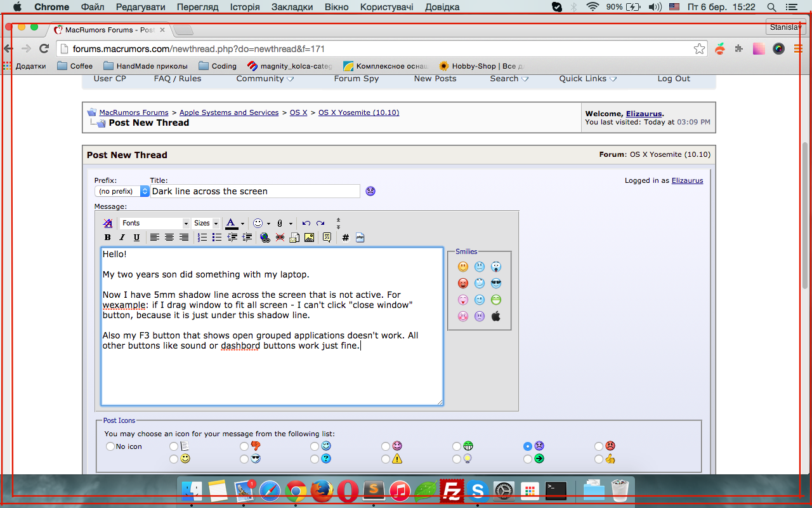Viewport: 812px width, 508px height.
Task: Underline the selected message text
Action: click(x=136, y=237)
